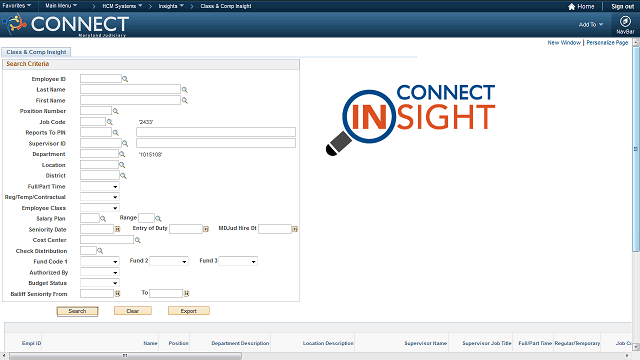This screenshot has width=640, height=360.
Task: Open the Personalize Page link
Action: tap(607, 42)
